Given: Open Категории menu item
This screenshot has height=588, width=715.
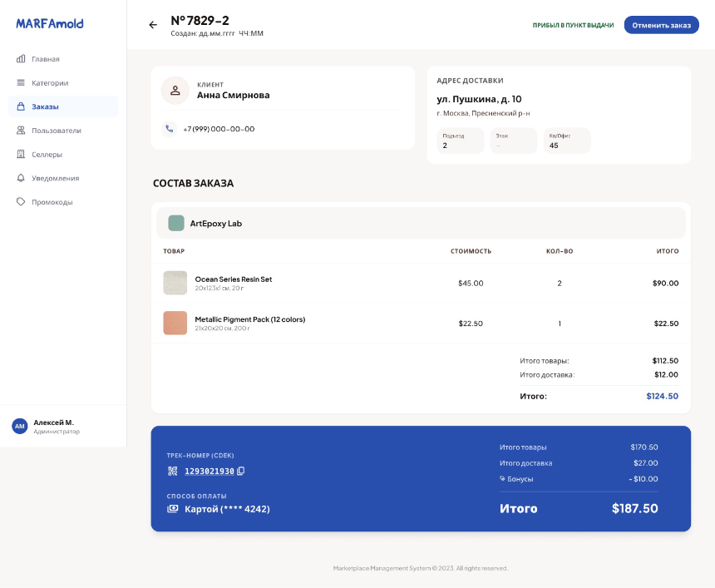Looking at the screenshot, I should [63, 82].
